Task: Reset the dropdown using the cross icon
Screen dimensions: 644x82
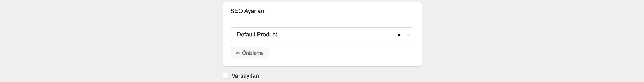Action: (x=399, y=35)
